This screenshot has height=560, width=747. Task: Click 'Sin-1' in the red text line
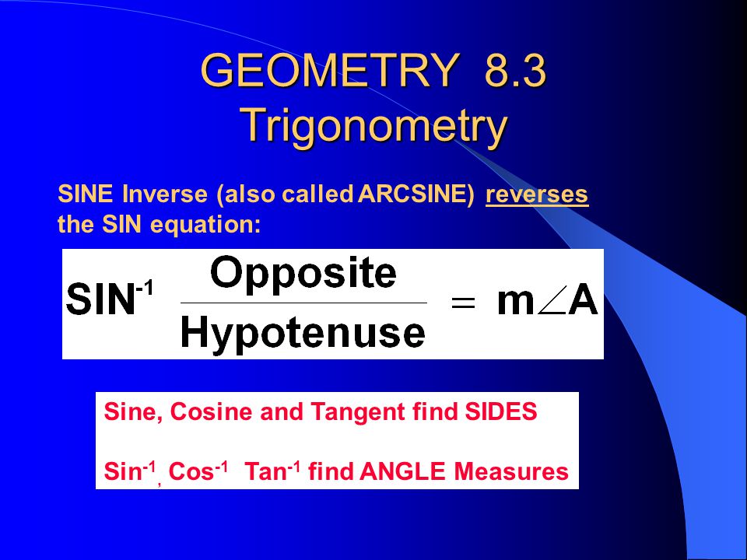(x=130, y=471)
